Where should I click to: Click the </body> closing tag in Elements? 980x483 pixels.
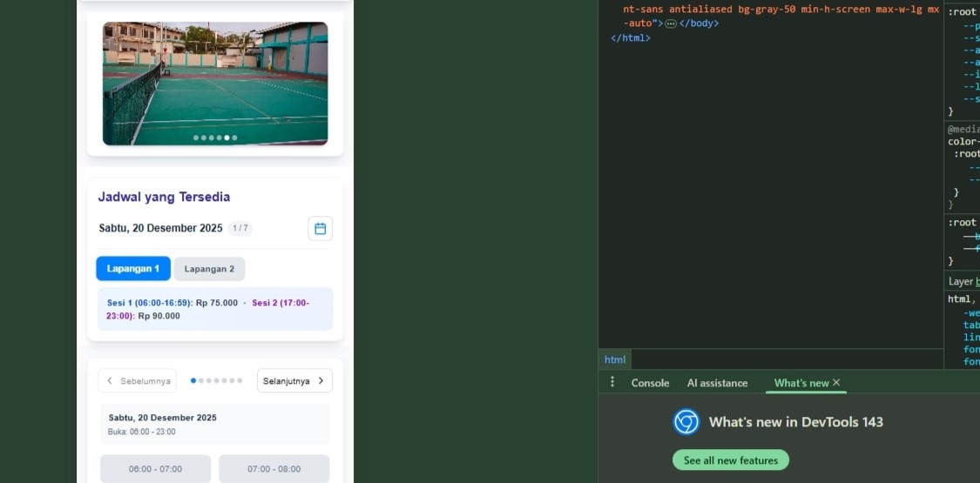coord(699,23)
